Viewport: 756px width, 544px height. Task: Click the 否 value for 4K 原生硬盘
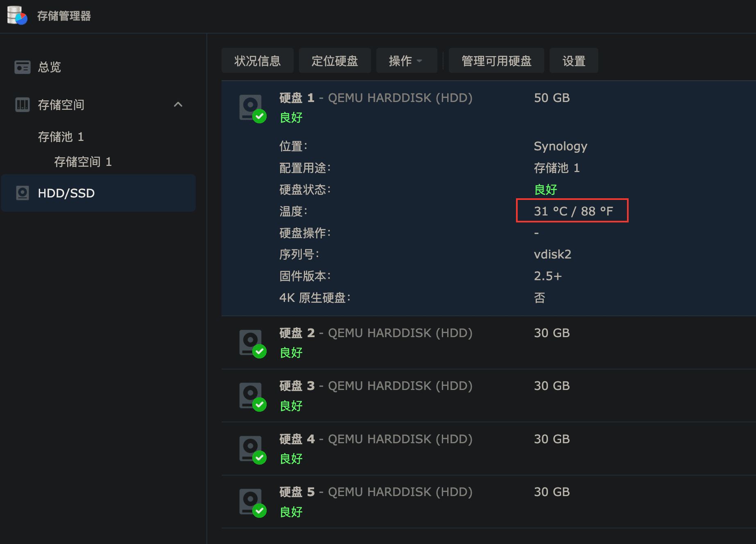[539, 298]
